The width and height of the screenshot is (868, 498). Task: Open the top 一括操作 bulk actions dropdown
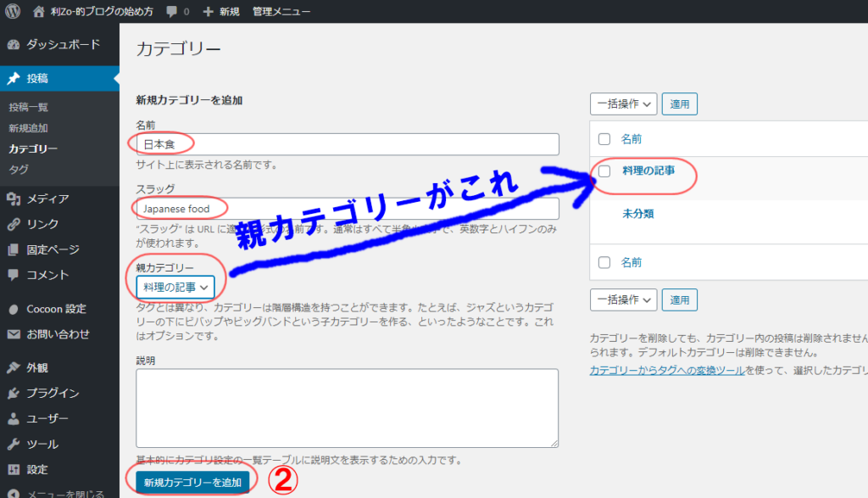pos(623,104)
